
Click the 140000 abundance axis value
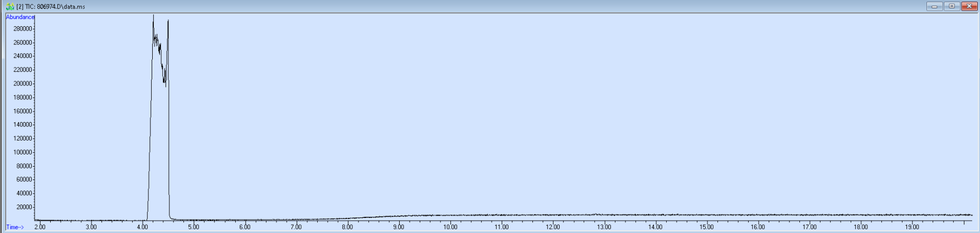click(x=23, y=125)
